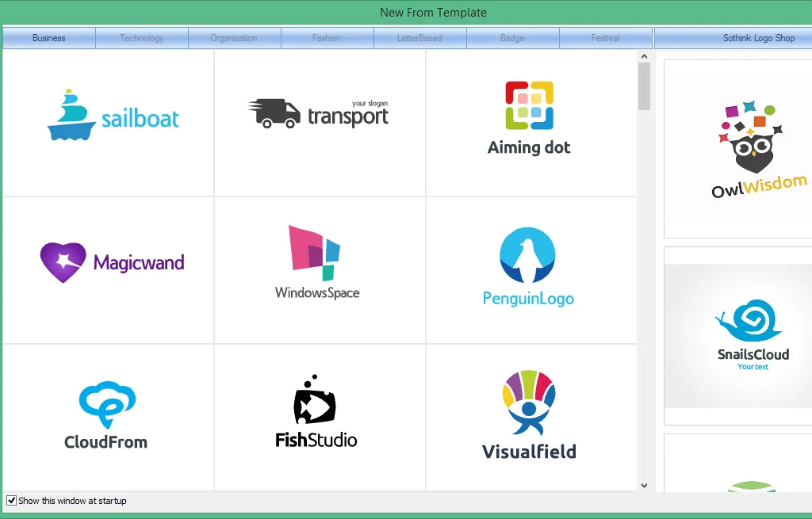Pick the Aiming dot logo template
This screenshot has height=519, width=812.
531,123
